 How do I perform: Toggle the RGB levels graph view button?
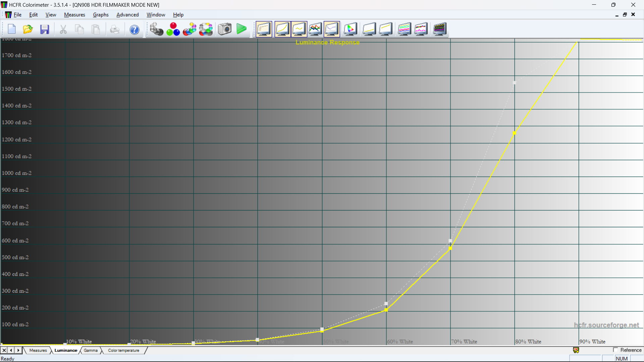coord(315,29)
